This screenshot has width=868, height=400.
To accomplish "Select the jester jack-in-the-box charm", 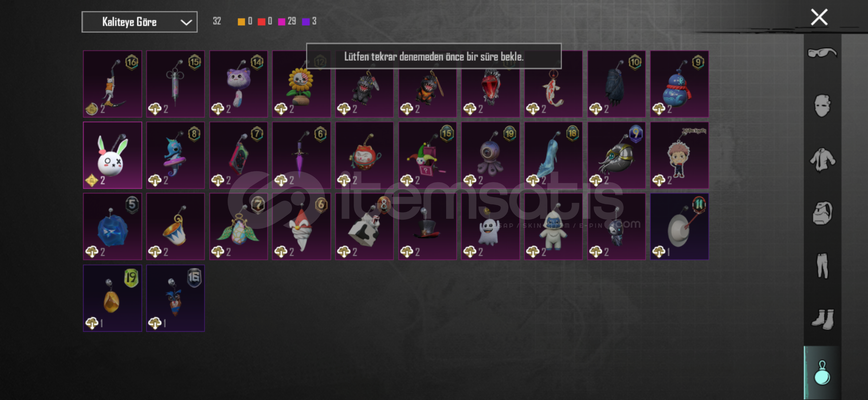I will click(x=428, y=155).
